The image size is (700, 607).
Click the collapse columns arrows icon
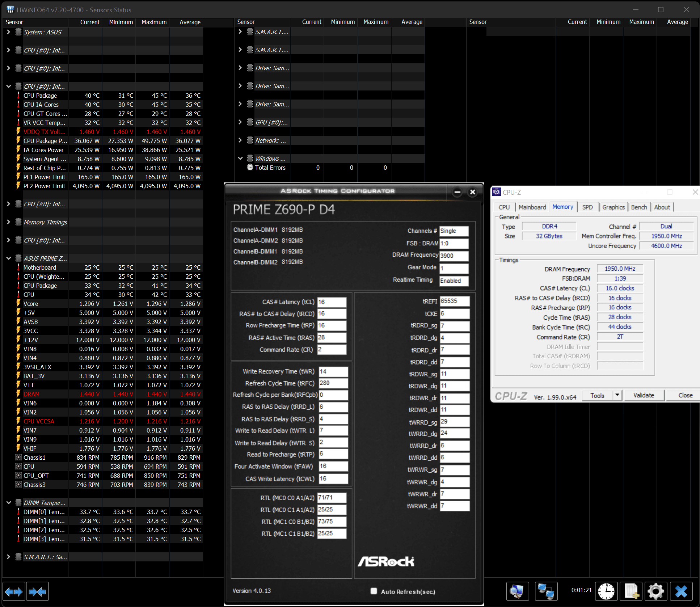[37, 592]
